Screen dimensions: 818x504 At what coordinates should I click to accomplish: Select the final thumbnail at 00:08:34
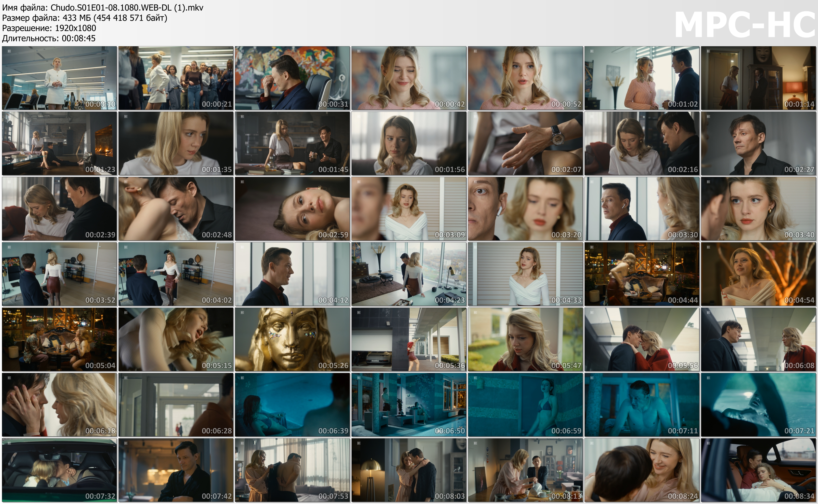tap(758, 470)
